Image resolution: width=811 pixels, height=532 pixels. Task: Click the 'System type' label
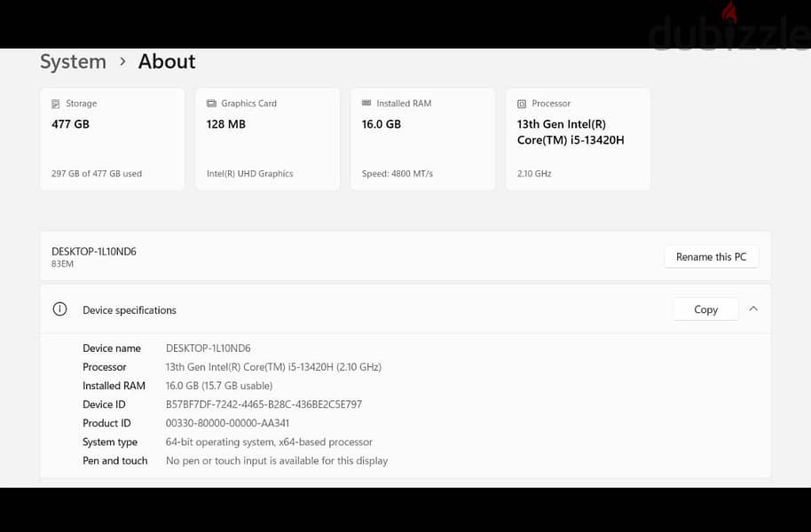click(110, 442)
